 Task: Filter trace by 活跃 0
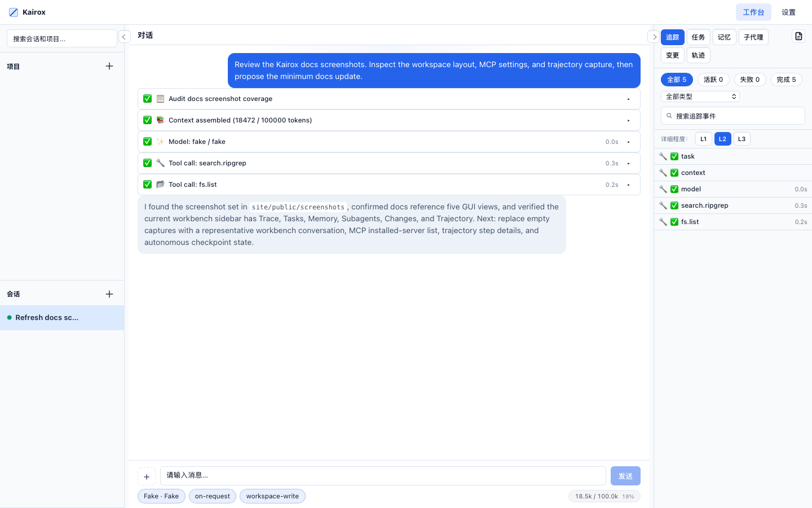click(713, 80)
